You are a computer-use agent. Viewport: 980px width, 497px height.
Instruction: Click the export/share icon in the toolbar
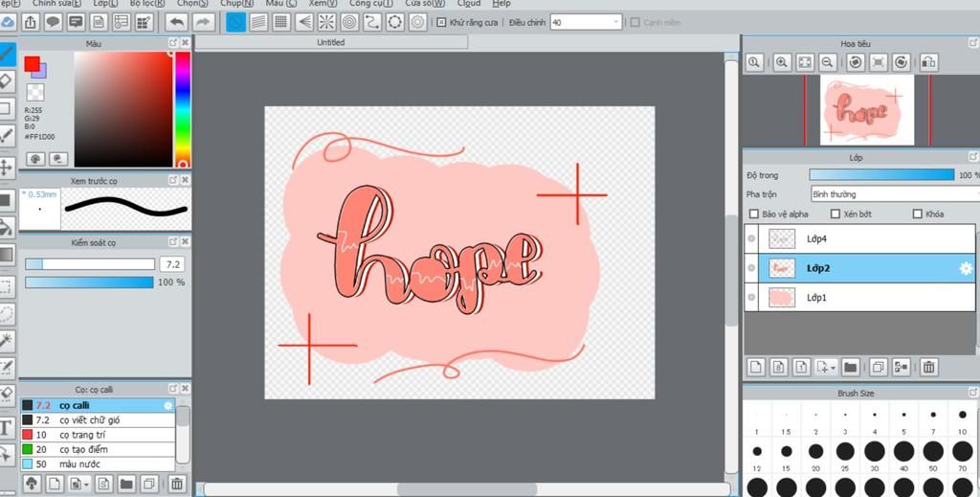30,23
